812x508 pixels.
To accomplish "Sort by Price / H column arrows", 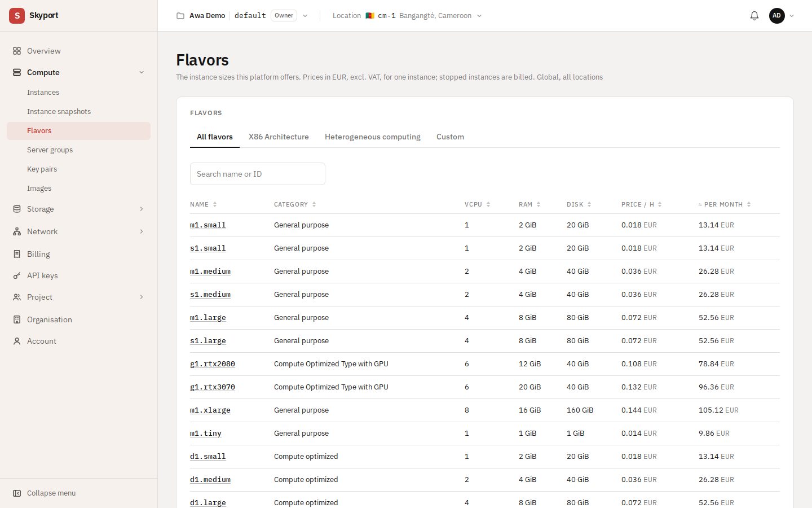I will click(x=660, y=204).
